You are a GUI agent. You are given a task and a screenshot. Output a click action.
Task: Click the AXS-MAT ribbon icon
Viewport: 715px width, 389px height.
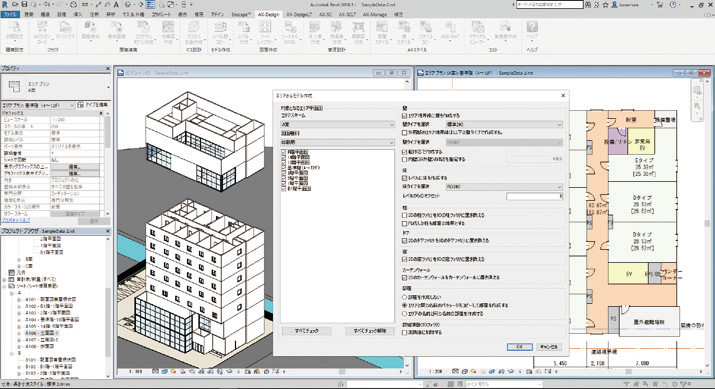[x=450, y=31]
